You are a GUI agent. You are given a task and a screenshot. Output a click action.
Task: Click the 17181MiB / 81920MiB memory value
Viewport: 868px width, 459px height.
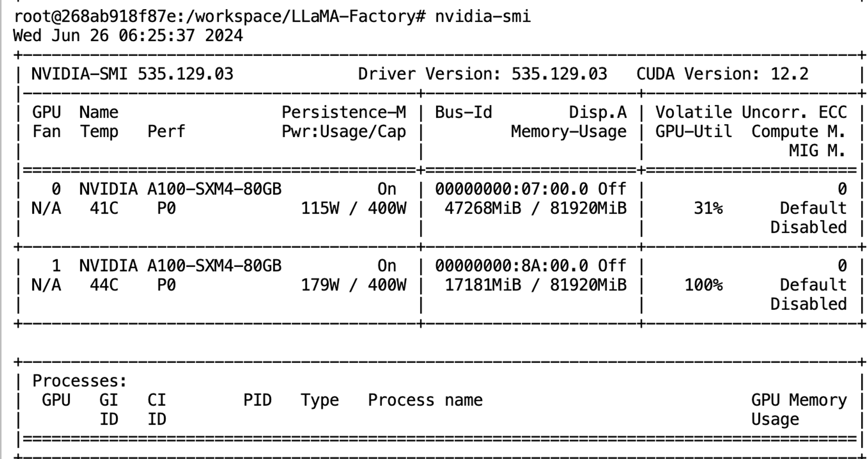(536, 285)
